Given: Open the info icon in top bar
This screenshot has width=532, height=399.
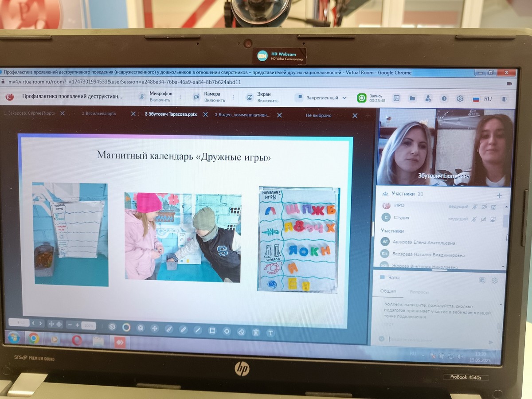Looking at the screenshot, I should click(444, 99).
